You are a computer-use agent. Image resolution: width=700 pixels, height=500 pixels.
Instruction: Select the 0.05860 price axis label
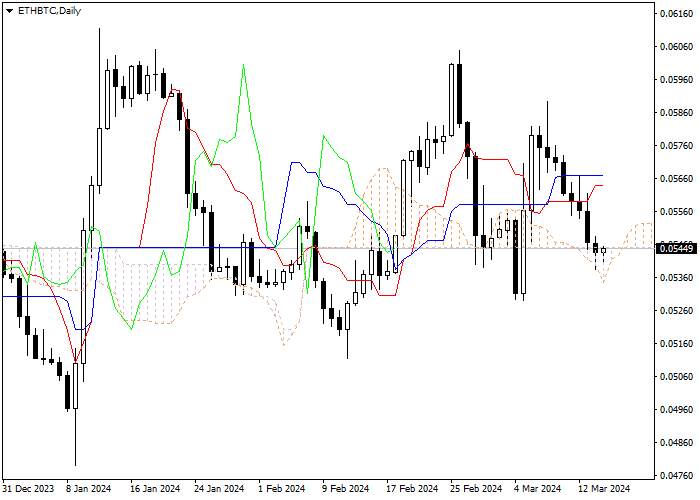click(677, 113)
